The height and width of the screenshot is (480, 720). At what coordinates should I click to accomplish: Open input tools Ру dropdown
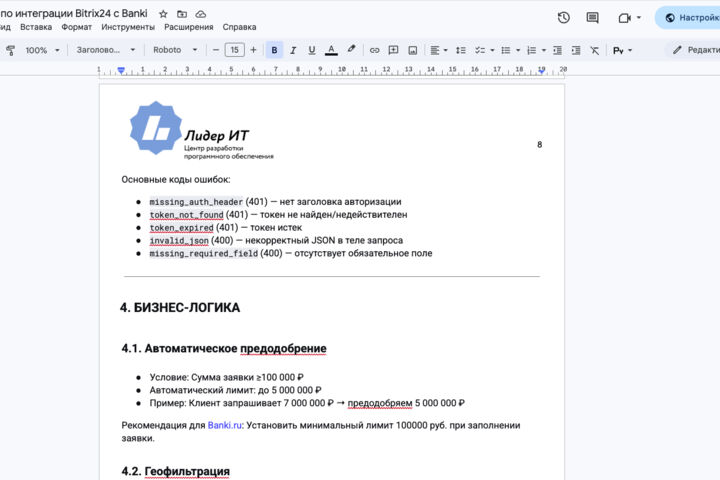pos(622,50)
